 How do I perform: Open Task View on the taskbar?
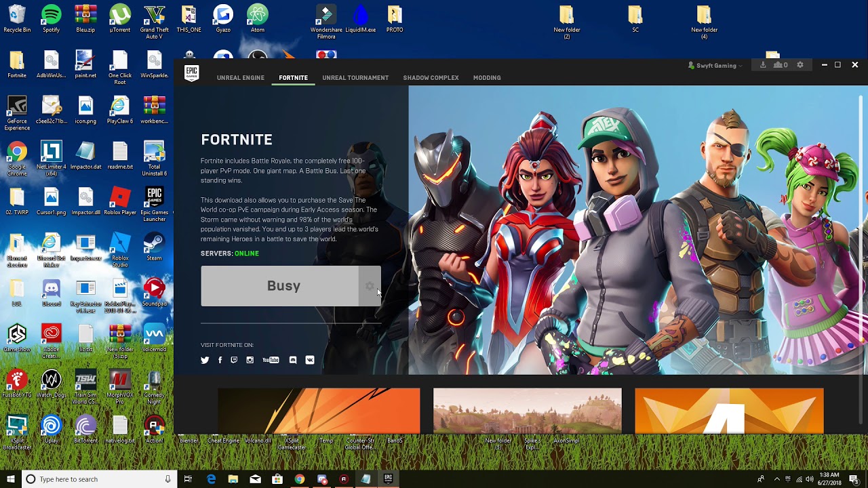pos(188,479)
